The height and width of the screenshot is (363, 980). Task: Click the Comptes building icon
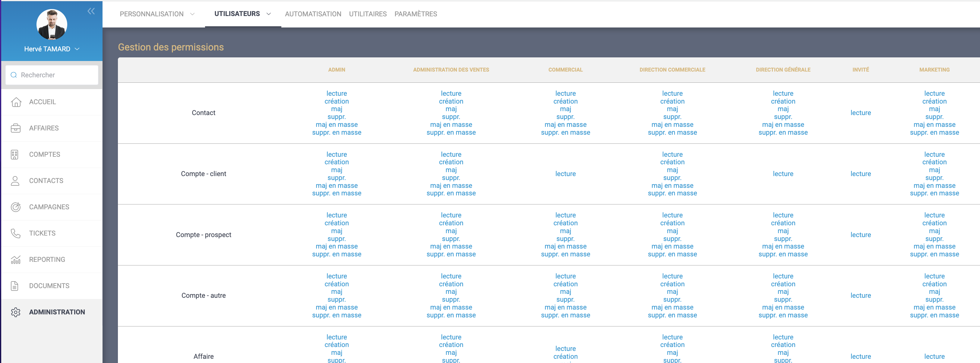pos(15,155)
